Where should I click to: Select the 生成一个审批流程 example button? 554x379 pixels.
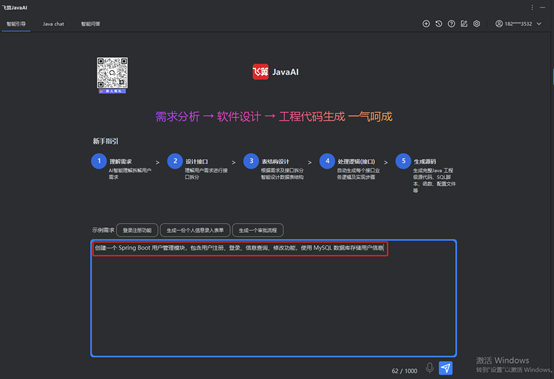click(258, 230)
